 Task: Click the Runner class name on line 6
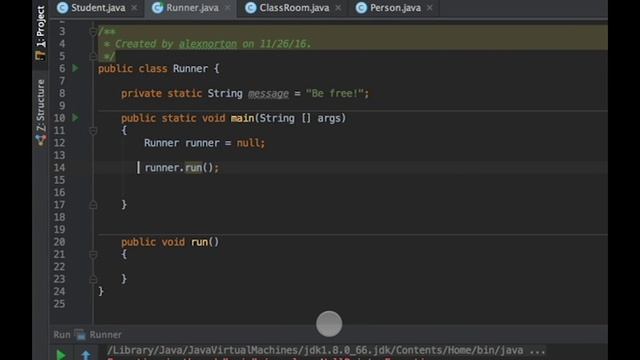190,69
